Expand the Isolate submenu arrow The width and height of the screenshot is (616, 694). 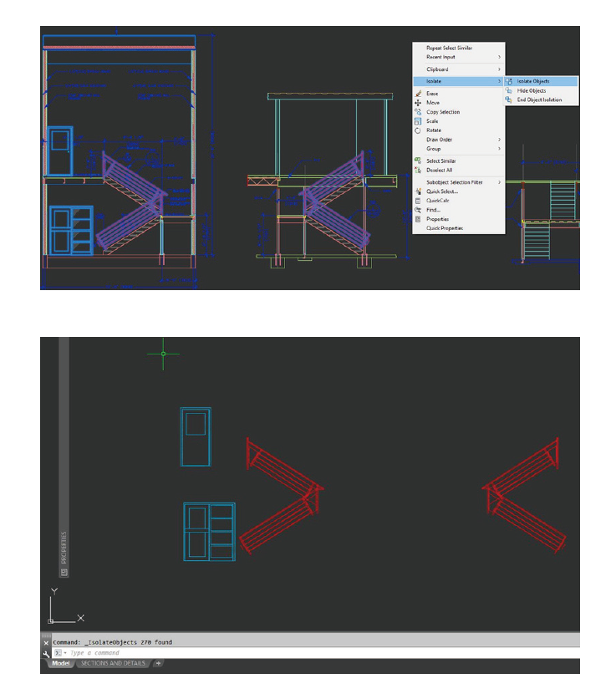pyautogui.click(x=499, y=81)
